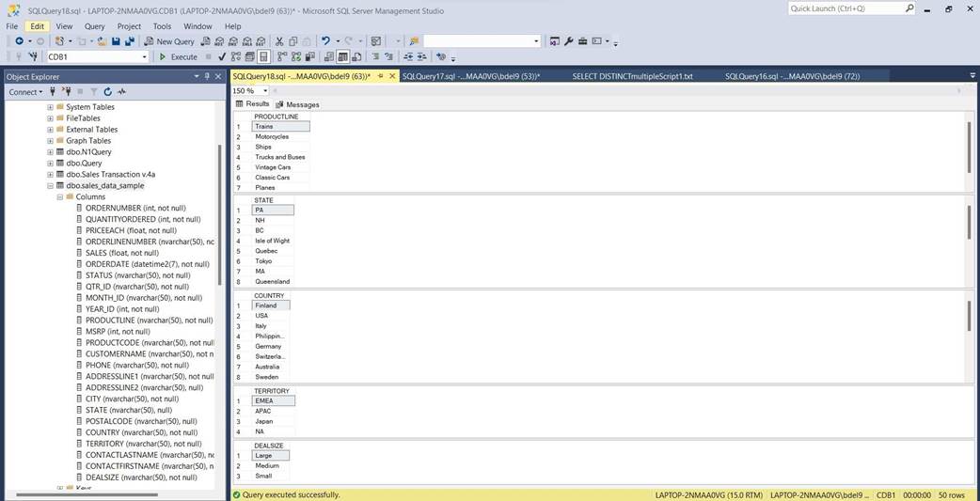Image resolution: width=980 pixels, height=501 pixels.
Task: Click the Save file icon
Action: (116, 41)
